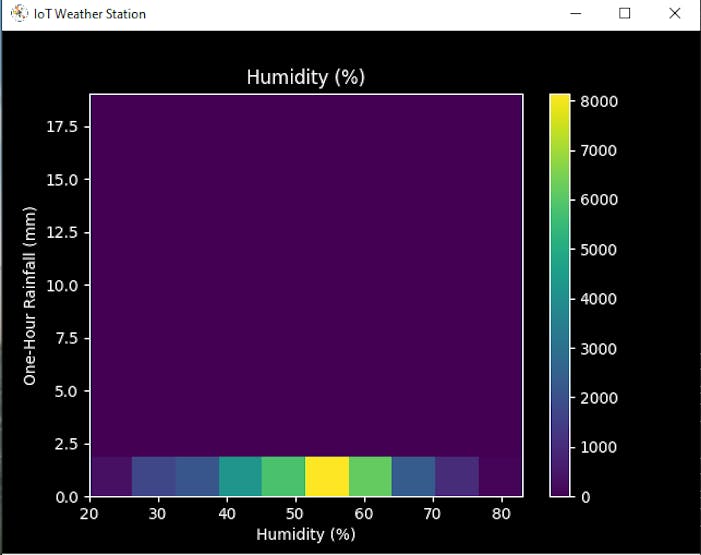The width and height of the screenshot is (701, 555).
Task: Click the blue histogram bin near 67% humidity
Action: tap(414, 476)
